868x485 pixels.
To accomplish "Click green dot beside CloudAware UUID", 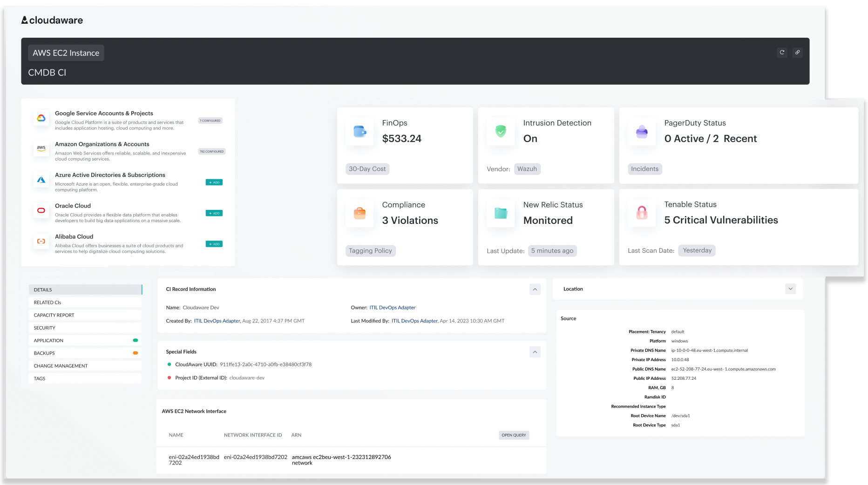I will (169, 364).
